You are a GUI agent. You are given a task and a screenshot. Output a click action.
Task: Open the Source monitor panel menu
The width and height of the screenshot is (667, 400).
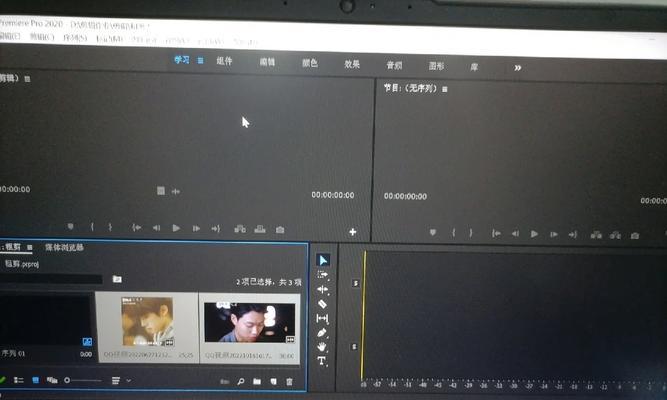(x=27, y=79)
